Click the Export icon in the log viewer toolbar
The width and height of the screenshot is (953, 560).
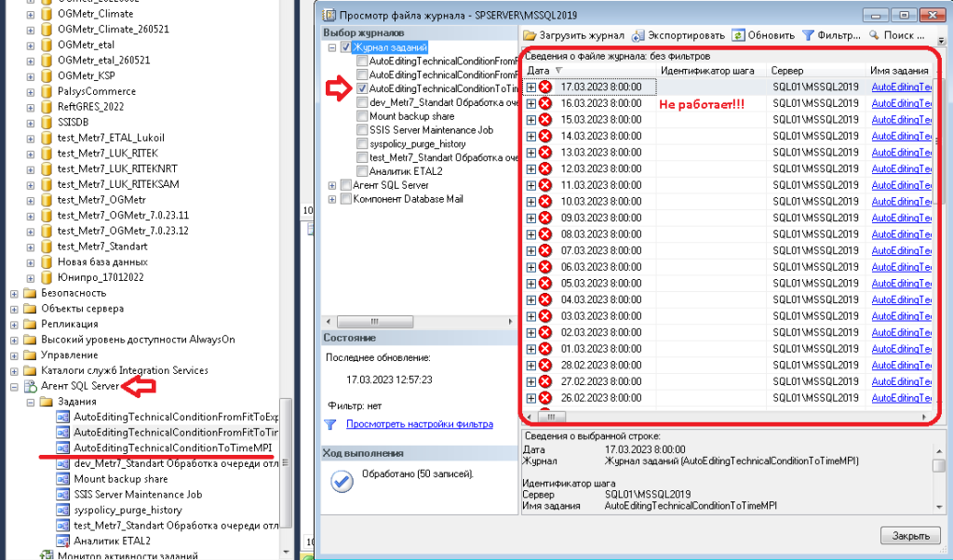[638, 36]
